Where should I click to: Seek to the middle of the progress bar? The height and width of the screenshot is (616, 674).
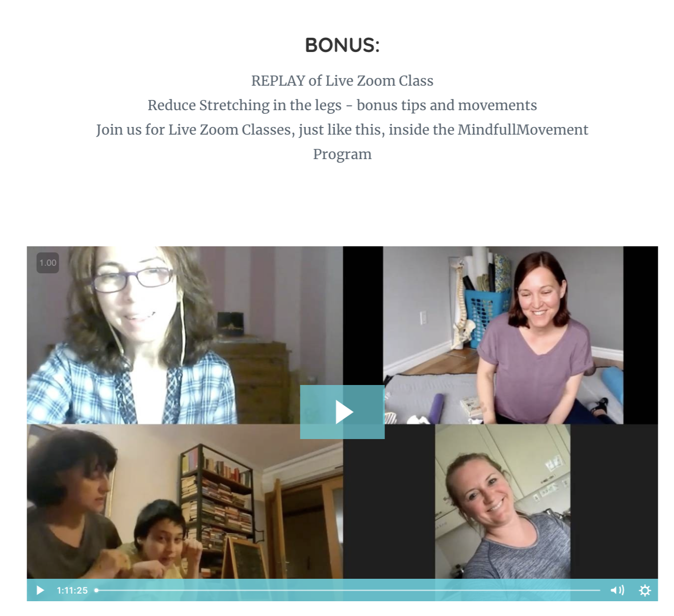[x=348, y=590]
